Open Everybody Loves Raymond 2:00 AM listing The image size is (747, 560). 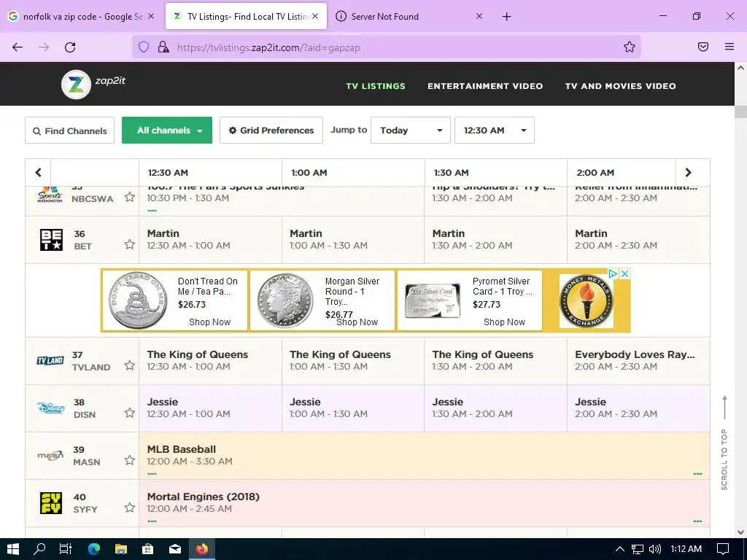(638, 360)
